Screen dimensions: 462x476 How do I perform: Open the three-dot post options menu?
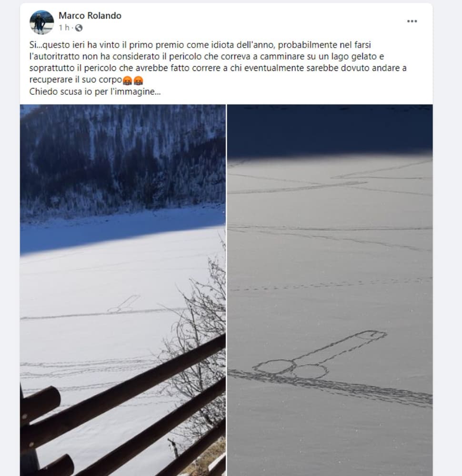tap(412, 21)
